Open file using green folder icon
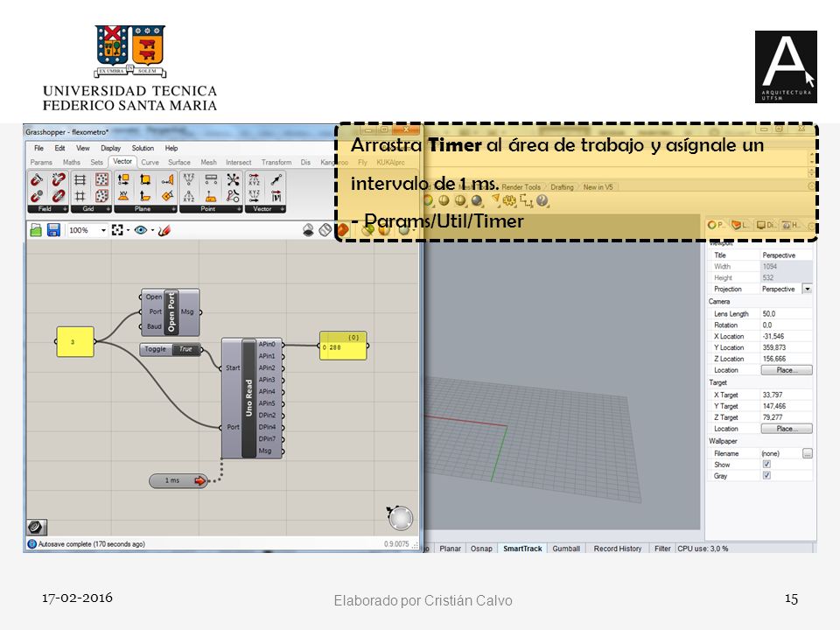This screenshot has width=840, height=630. 36,230
